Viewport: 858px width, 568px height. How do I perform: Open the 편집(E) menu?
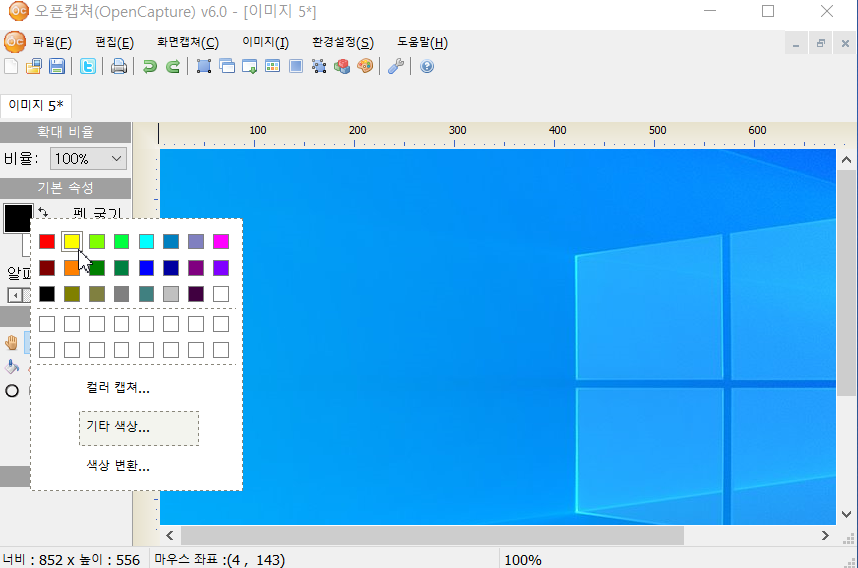[x=114, y=43]
